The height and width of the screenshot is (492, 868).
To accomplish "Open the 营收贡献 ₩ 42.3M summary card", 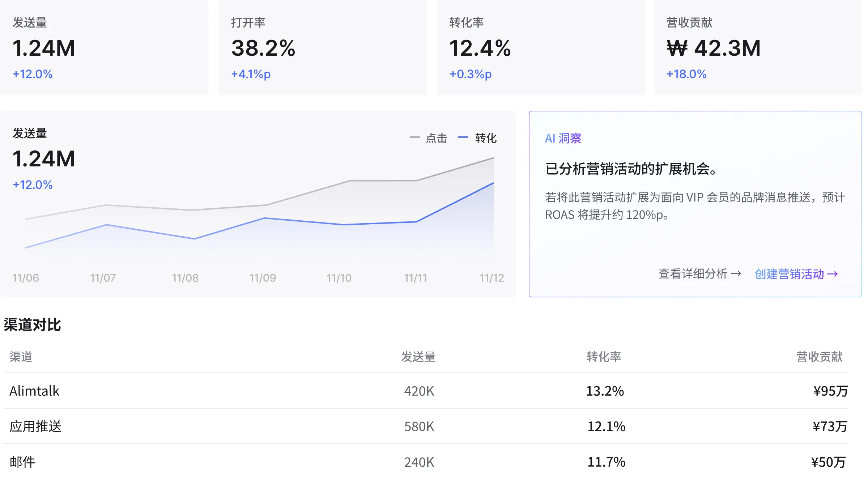I will 758,47.
